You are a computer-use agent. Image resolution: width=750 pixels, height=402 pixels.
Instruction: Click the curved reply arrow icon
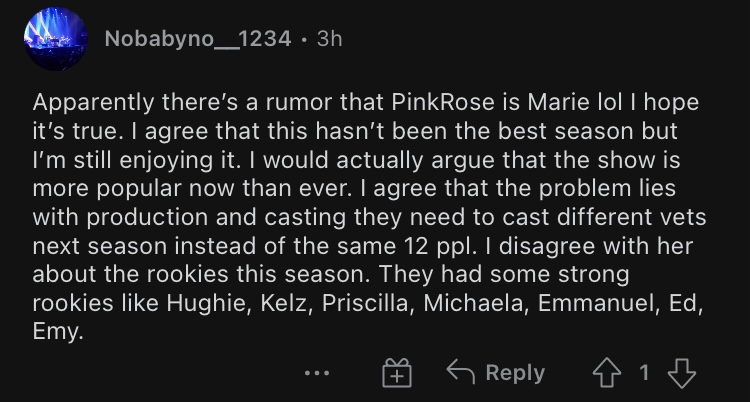(x=461, y=372)
